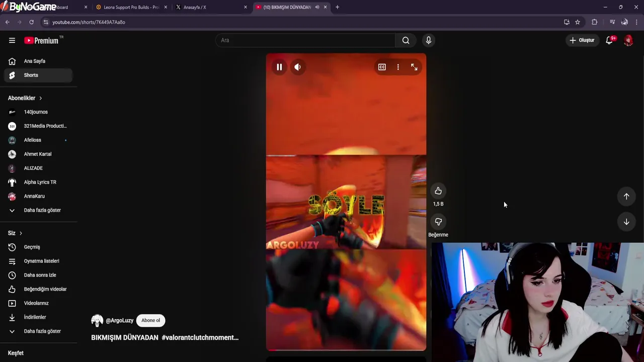Go to previous Short with up arrow
This screenshot has width=644, height=362.
pos(626,197)
